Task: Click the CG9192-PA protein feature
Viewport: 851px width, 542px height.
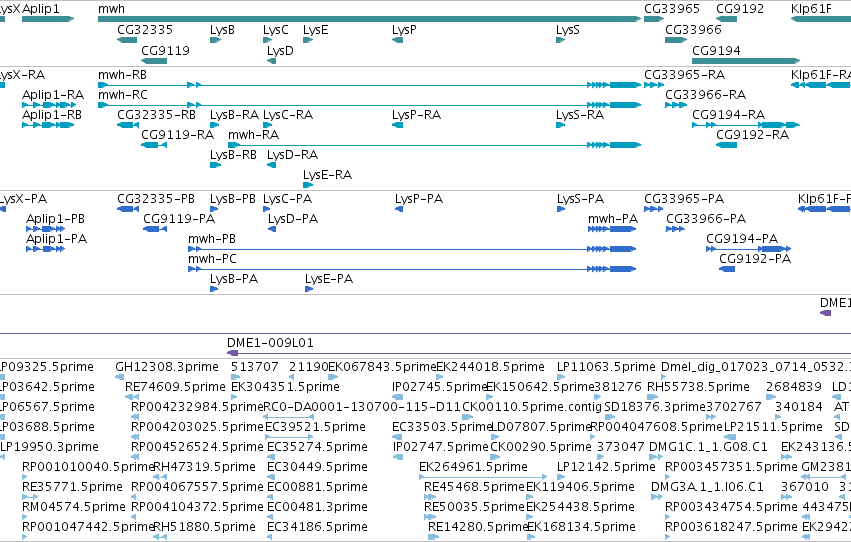Action: pos(727,270)
